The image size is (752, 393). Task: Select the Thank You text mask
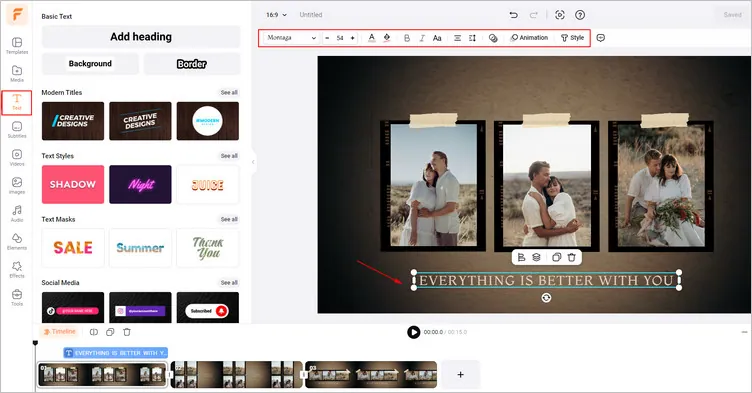208,248
